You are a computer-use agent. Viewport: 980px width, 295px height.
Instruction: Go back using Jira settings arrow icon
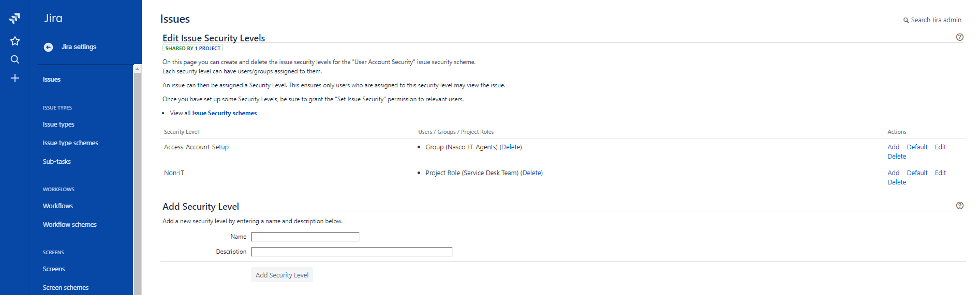click(x=48, y=47)
